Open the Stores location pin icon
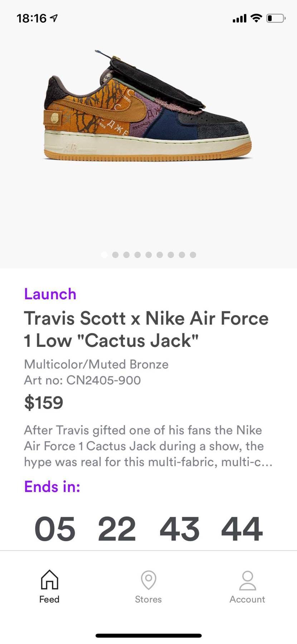 (148, 580)
